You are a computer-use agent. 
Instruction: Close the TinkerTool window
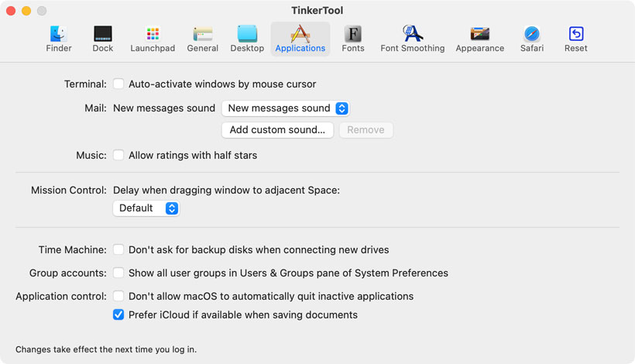[11, 11]
